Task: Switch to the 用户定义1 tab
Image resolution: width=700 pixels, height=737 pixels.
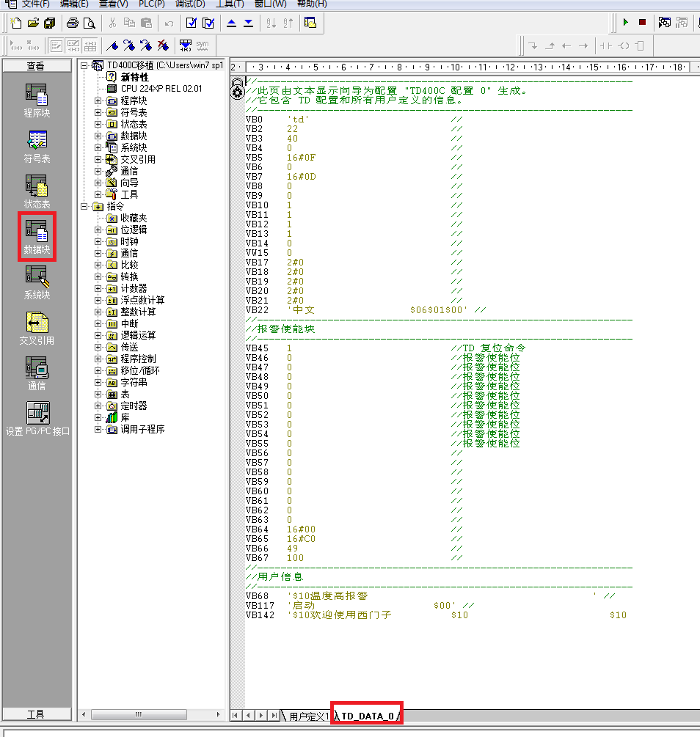Action: click(x=309, y=716)
